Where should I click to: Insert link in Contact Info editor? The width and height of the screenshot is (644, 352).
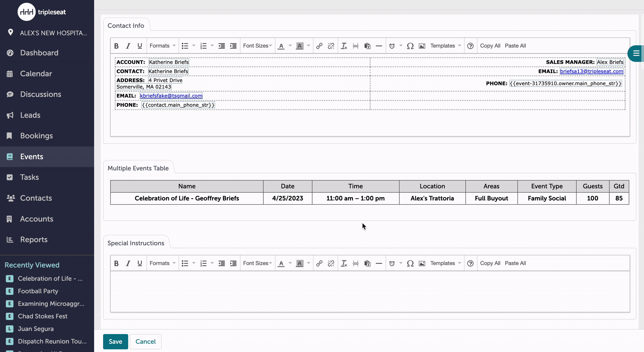pos(319,46)
